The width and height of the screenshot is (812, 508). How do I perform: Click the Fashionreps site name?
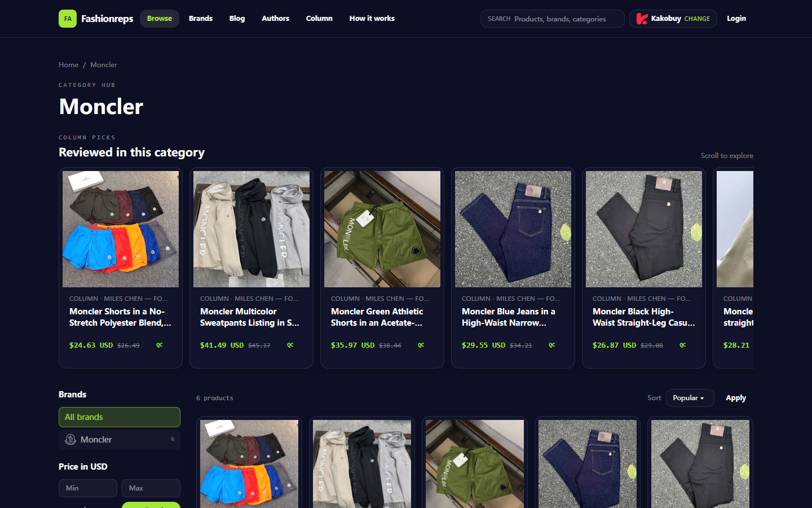click(107, 19)
